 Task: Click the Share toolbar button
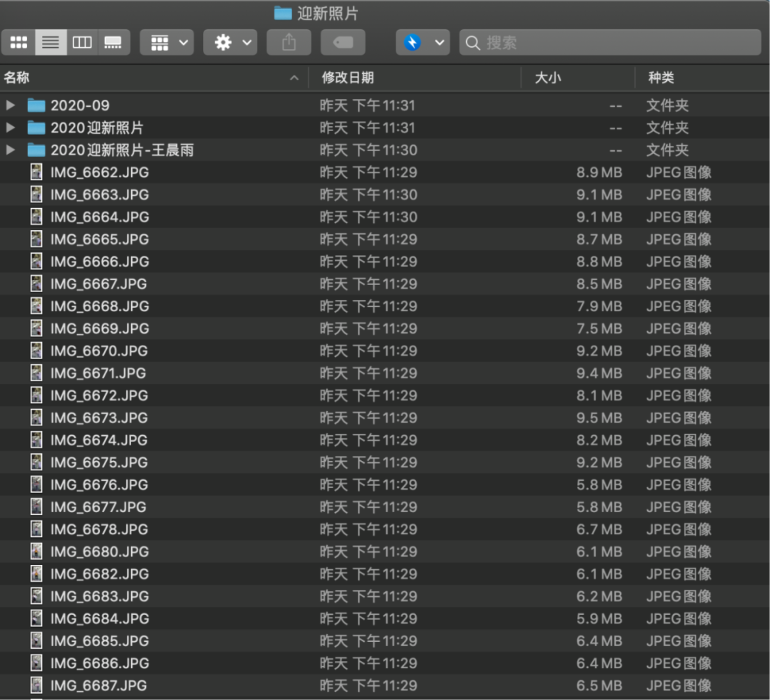289,43
